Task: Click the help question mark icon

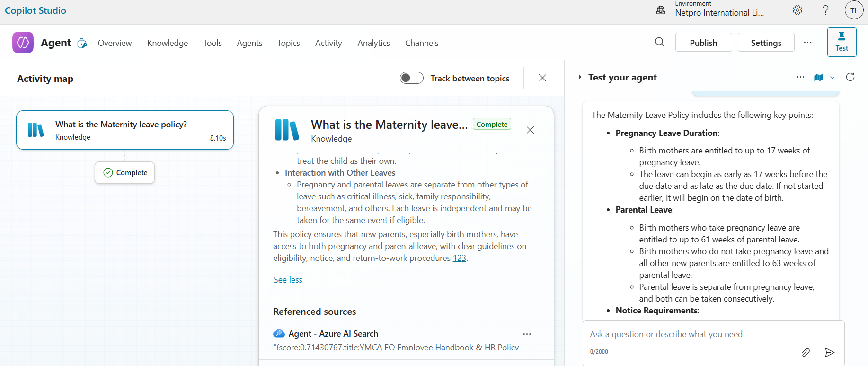Action: pyautogui.click(x=825, y=10)
